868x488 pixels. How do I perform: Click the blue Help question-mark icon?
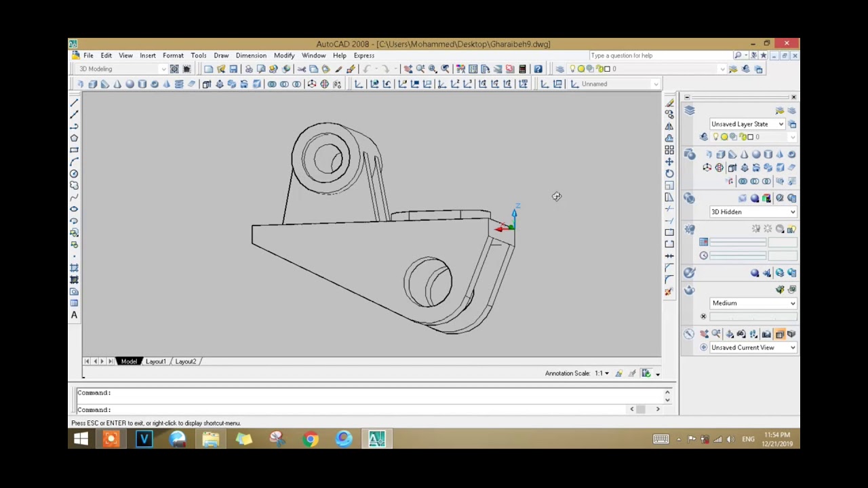coord(538,69)
